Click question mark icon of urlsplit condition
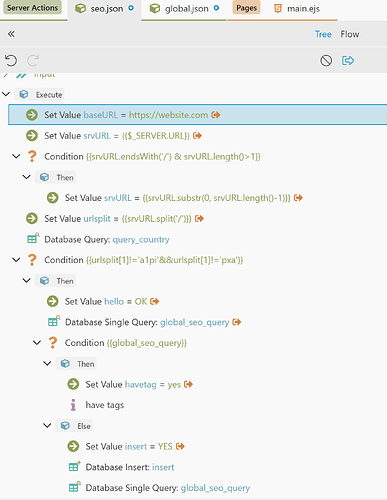The image size is (387, 500). [x=32, y=260]
